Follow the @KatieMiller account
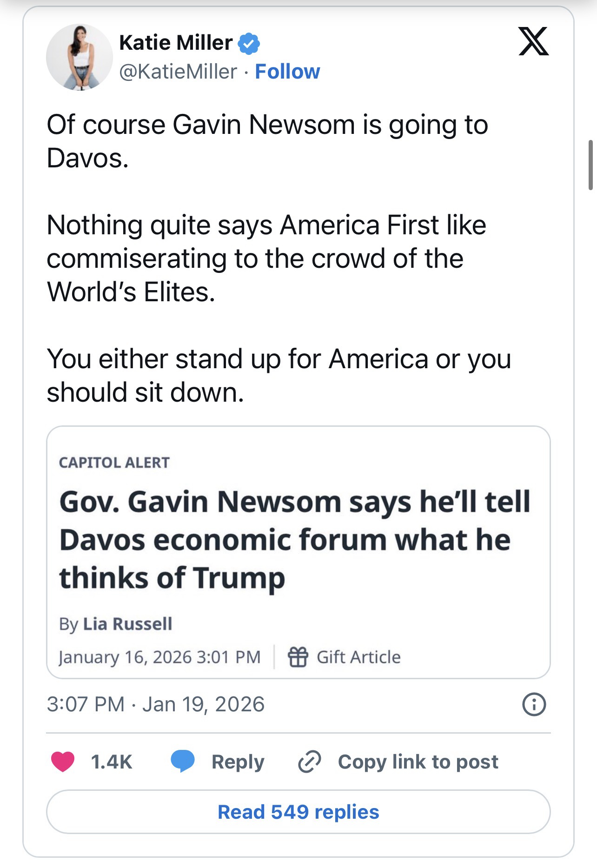This screenshot has width=597, height=868. pyautogui.click(x=287, y=72)
